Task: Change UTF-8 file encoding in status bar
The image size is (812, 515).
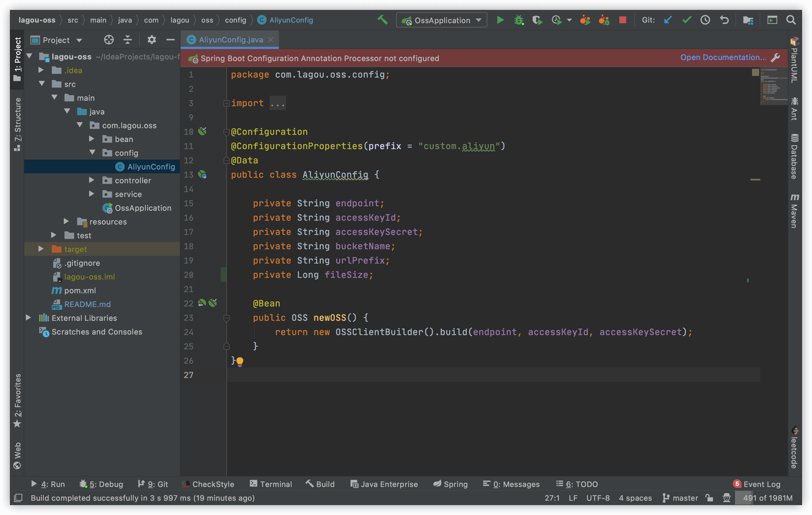Action: pos(598,498)
